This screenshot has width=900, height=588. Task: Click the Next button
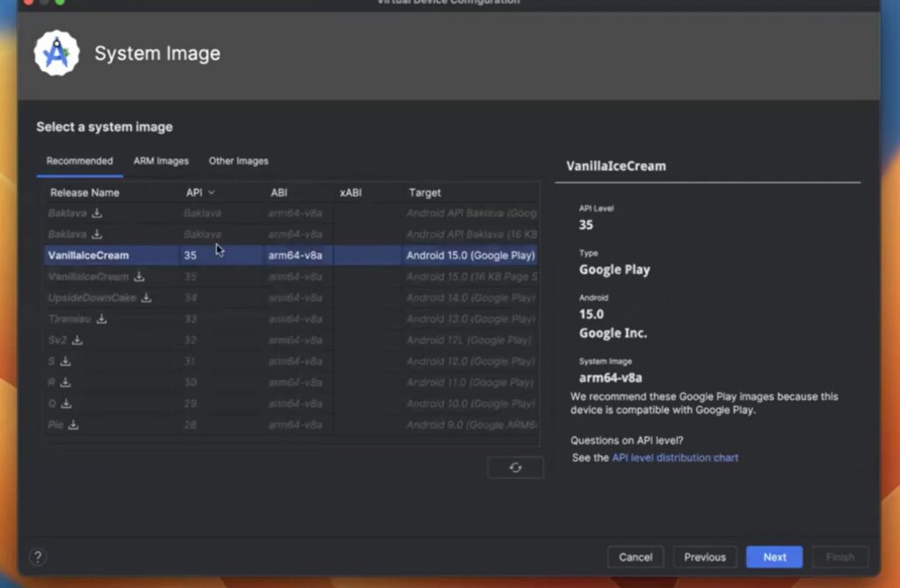pyautogui.click(x=773, y=556)
